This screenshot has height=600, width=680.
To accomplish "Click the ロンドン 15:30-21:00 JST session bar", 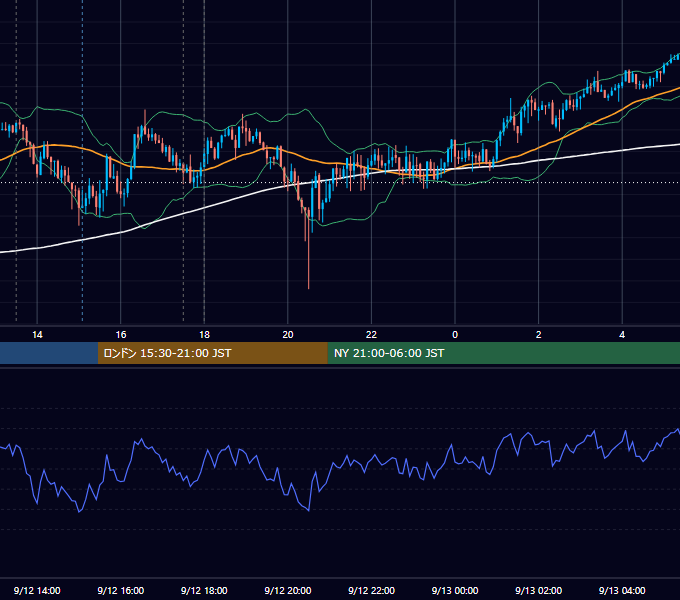I will (x=212, y=353).
